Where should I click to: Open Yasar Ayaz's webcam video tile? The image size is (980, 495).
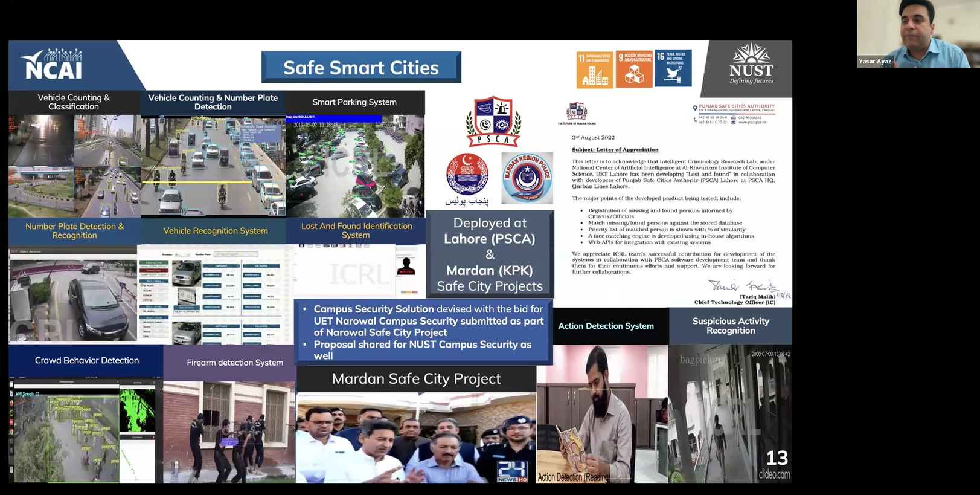pos(917,33)
